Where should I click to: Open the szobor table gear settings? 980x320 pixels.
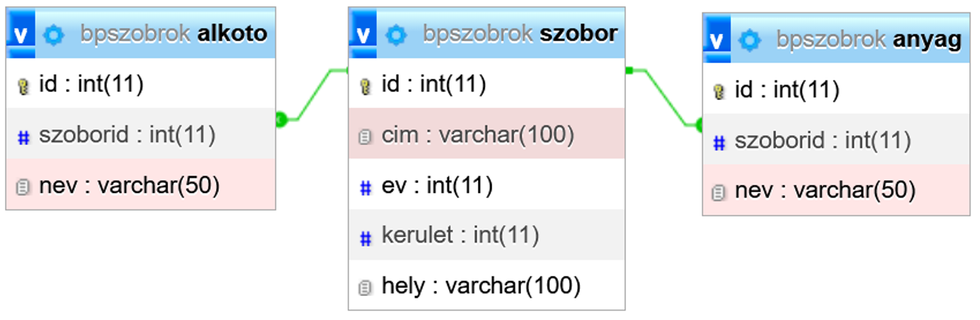coord(396,35)
